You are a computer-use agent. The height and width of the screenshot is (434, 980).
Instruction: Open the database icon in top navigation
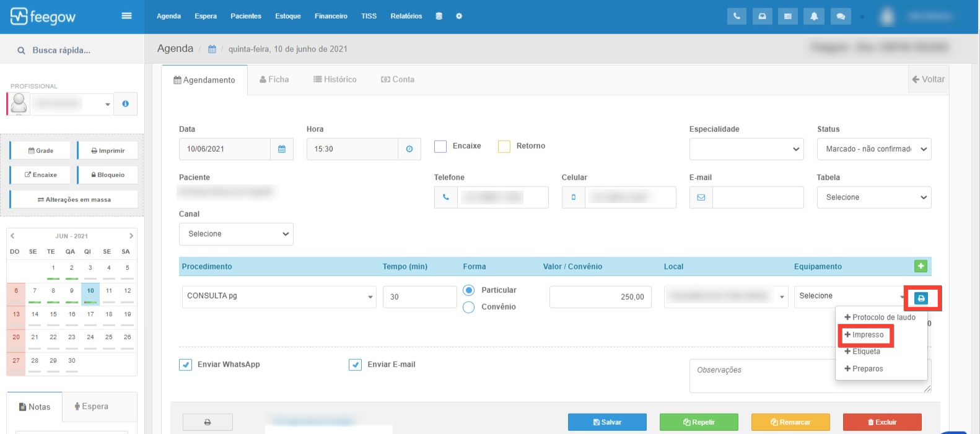pyautogui.click(x=439, y=16)
